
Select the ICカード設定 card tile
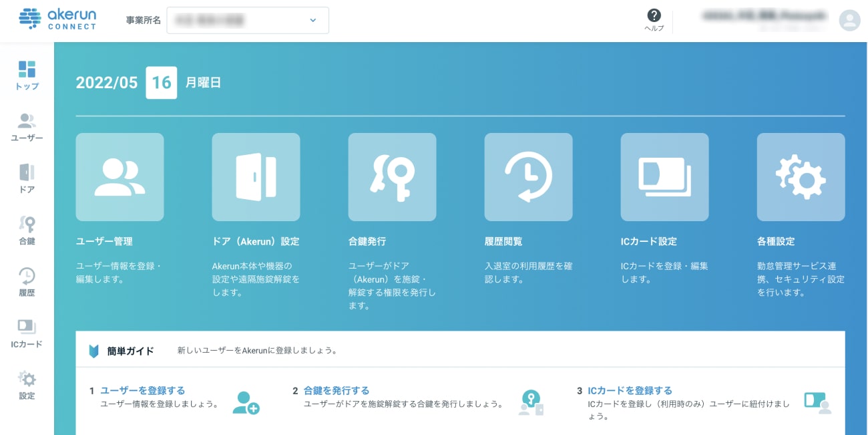point(664,177)
